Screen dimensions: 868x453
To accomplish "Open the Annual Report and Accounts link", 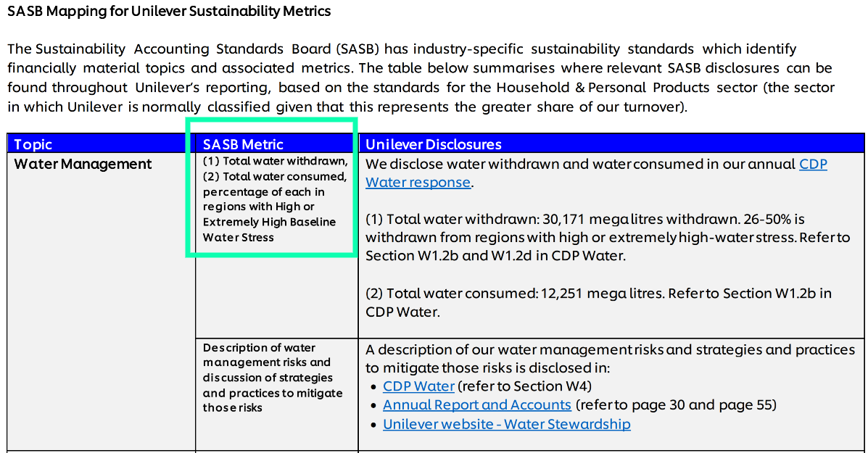I will pyautogui.click(x=476, y=405).
